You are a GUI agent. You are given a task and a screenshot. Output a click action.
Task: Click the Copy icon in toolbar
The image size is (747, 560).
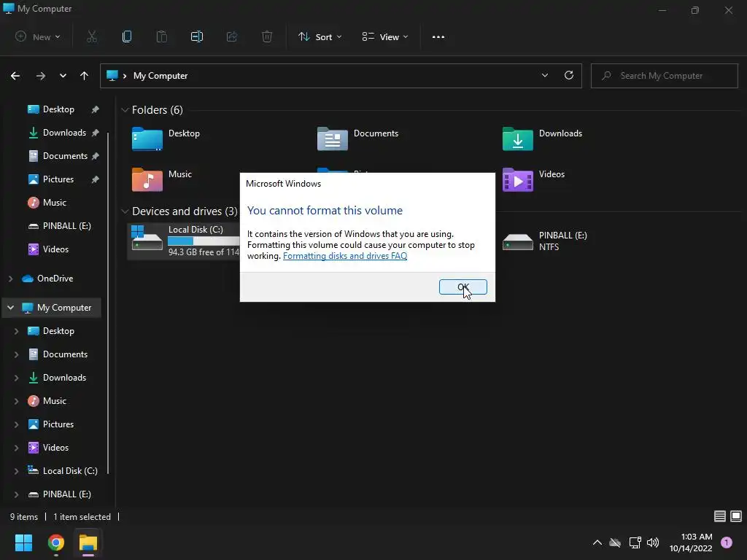tap(127, 36)
